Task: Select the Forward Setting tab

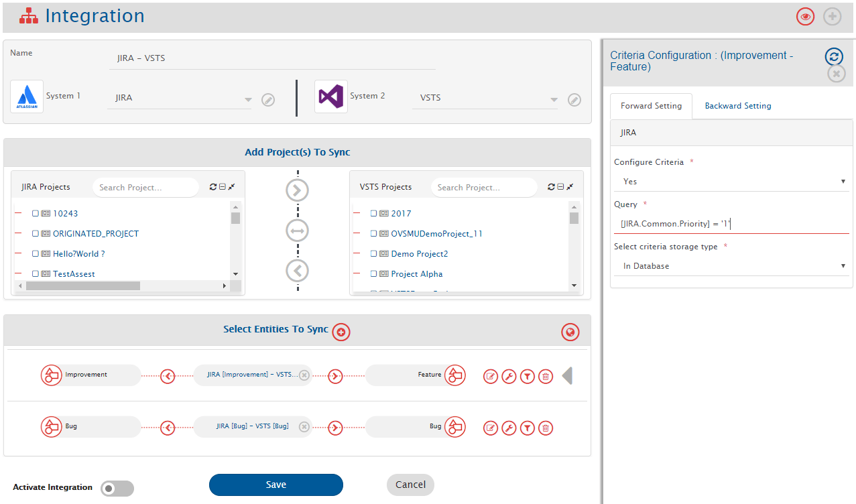Action: [x=651, y=106]
